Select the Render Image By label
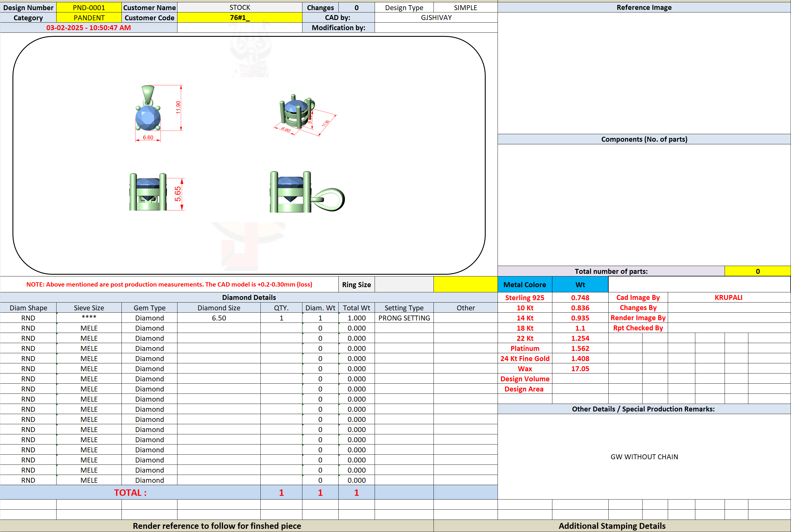Image resolution: width=791 pixels, height=532 pixels. (x=638, y=318)
